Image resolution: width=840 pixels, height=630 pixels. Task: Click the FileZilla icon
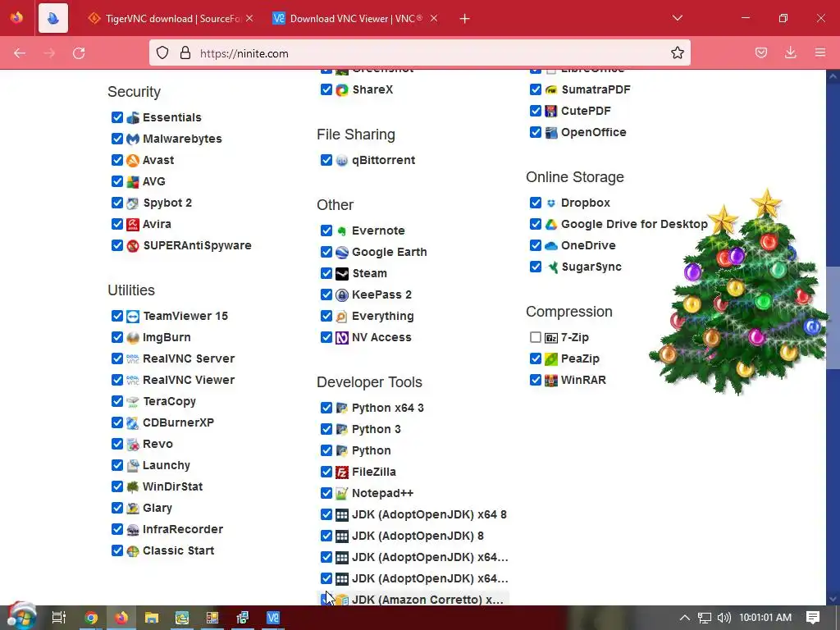click(x=342, y=472)
